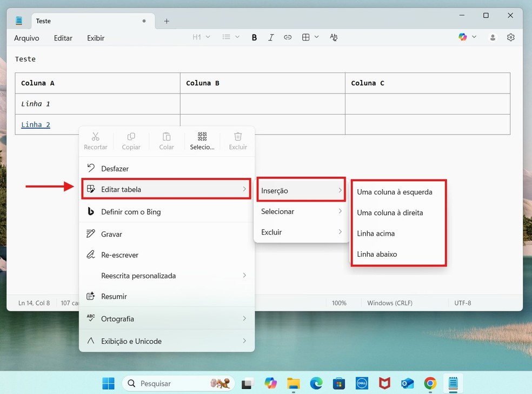The width and height of the screenshot is (532, 394).
Task: Open the Editar menu
Action: tap(63, 38)
